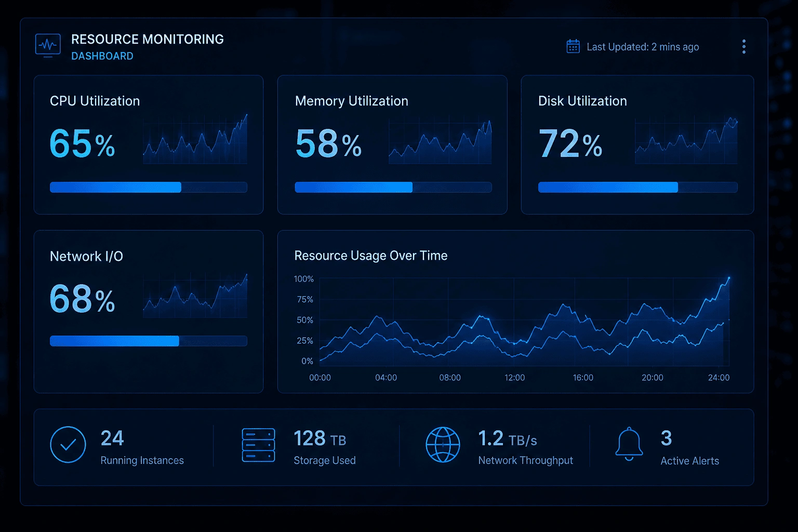Click the Storage Used server stack icon
Screen dimensions: 798x532
coord(258,445)
